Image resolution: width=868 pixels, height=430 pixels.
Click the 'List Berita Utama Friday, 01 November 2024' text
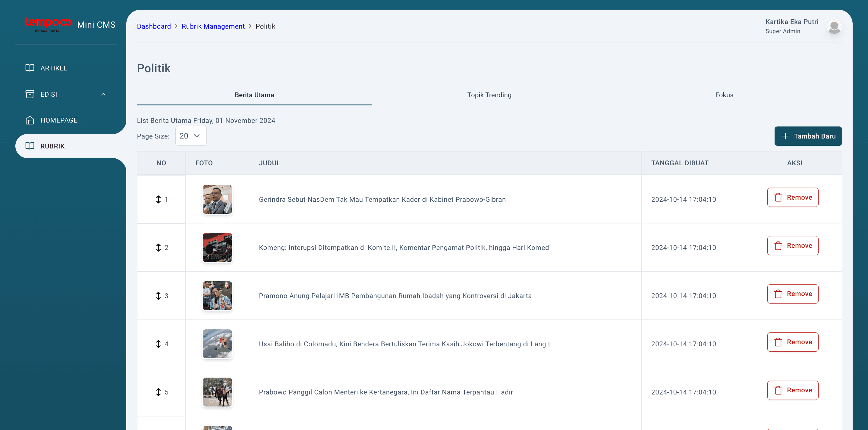(x=206, y=120)
